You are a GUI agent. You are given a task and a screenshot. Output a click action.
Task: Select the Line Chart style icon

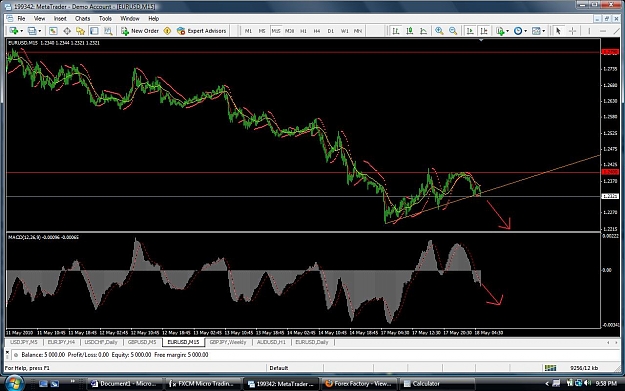(x=423, y=31)
